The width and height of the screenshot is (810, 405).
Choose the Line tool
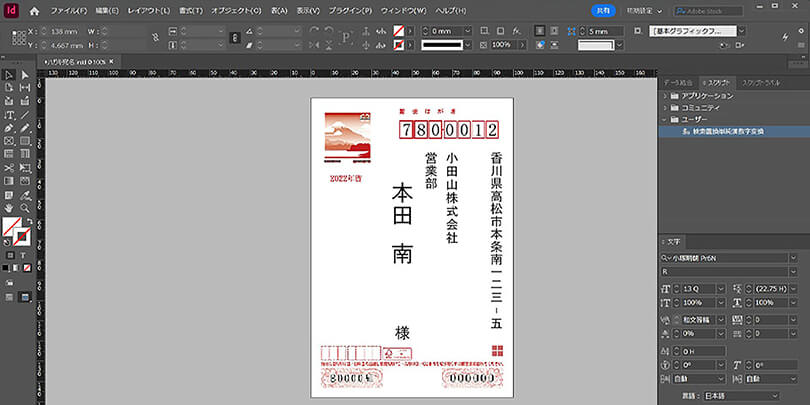pyautogui.click(x=24, y=115)
